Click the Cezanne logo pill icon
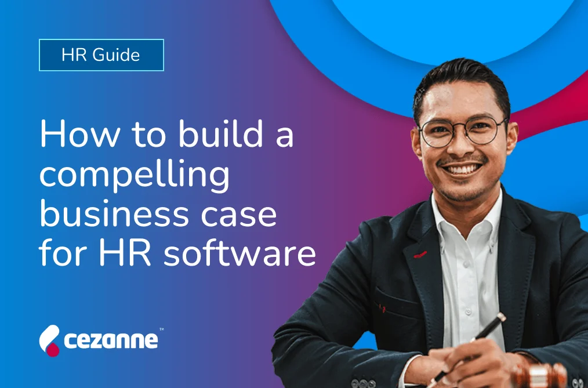 [50, 340]
